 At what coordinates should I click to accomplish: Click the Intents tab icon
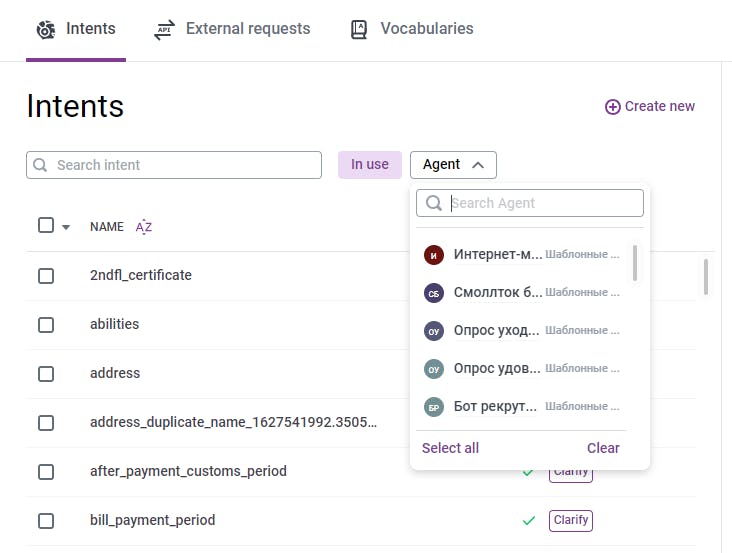click(45, 29)
